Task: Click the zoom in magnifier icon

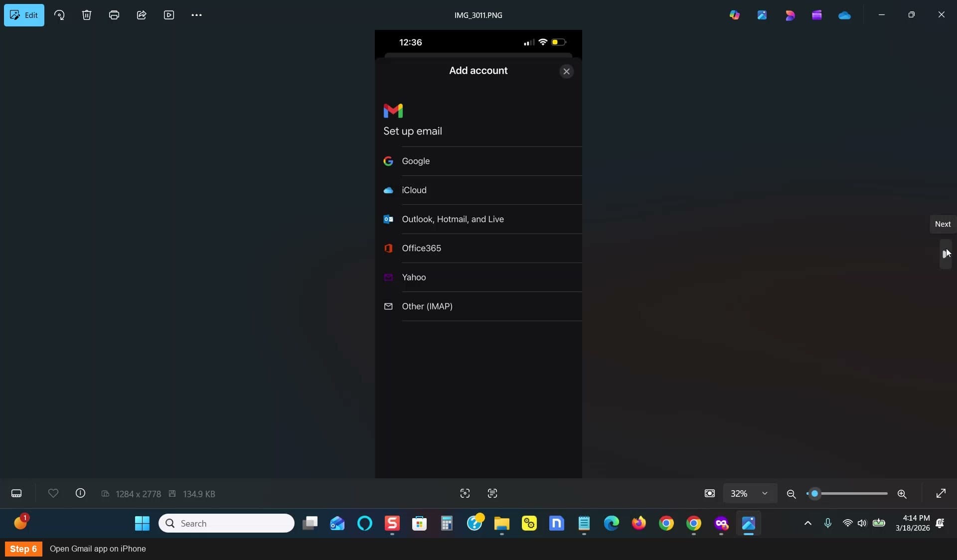Action: coord(902,494)
